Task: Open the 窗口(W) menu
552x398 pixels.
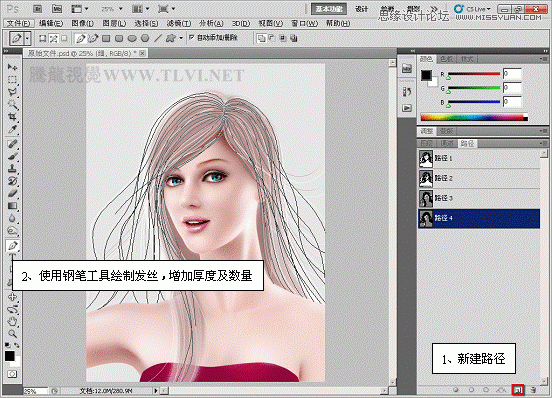Action: (304, 23)
